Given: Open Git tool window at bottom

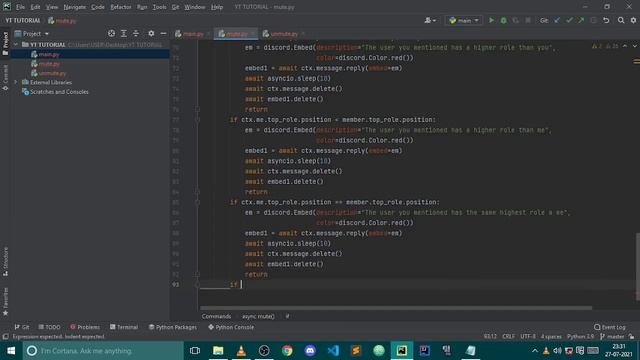Looking at the screenshot, I should coord(22,327).
